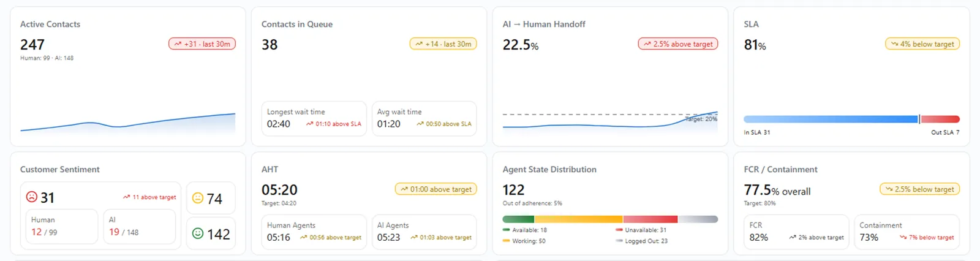The width and height of the screenshot is (980, 261).
Task: Click the 'Active Contacts' title
Action: point(50,25)
